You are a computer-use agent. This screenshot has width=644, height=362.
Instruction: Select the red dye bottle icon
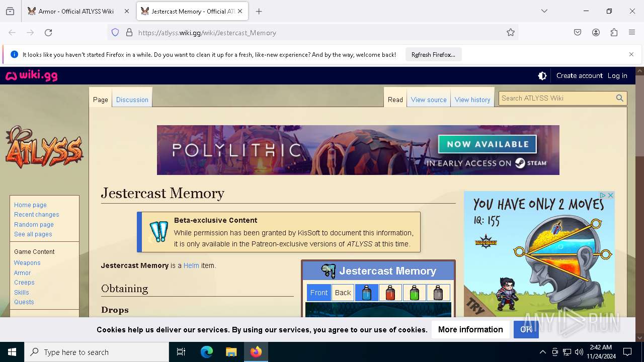coord(390,293)
